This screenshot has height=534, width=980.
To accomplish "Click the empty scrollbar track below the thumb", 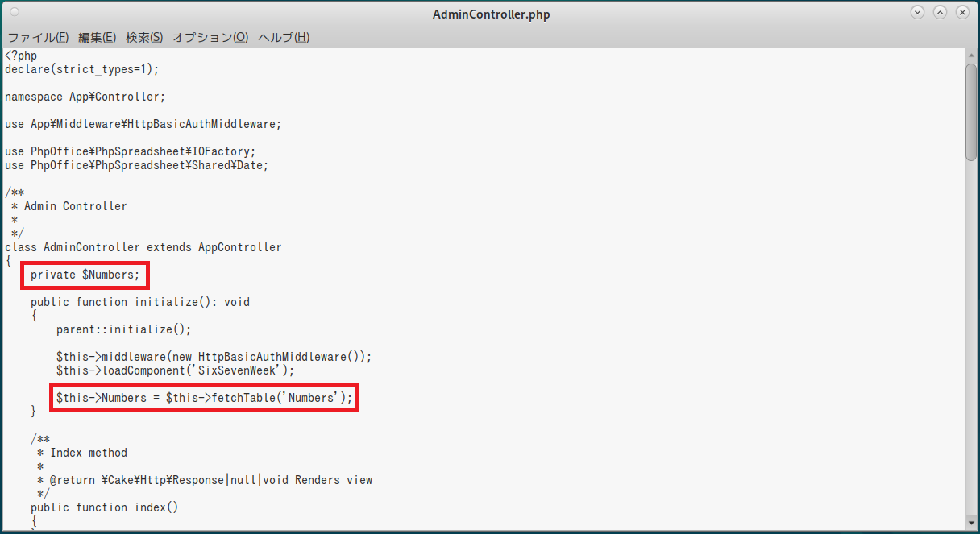I will tap(971, 338).
